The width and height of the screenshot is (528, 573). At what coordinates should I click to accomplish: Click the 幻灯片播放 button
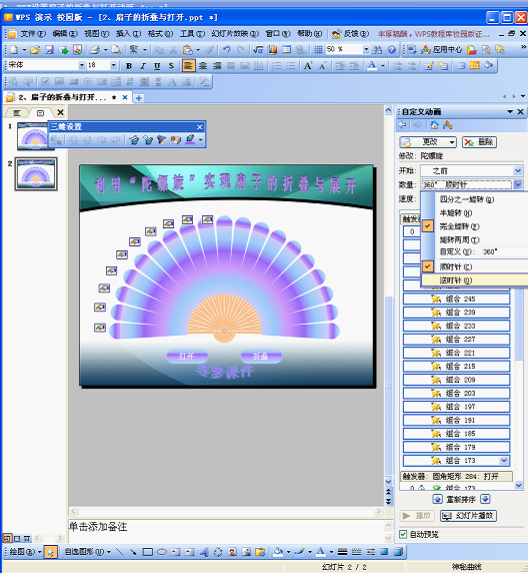click(468, 516)
